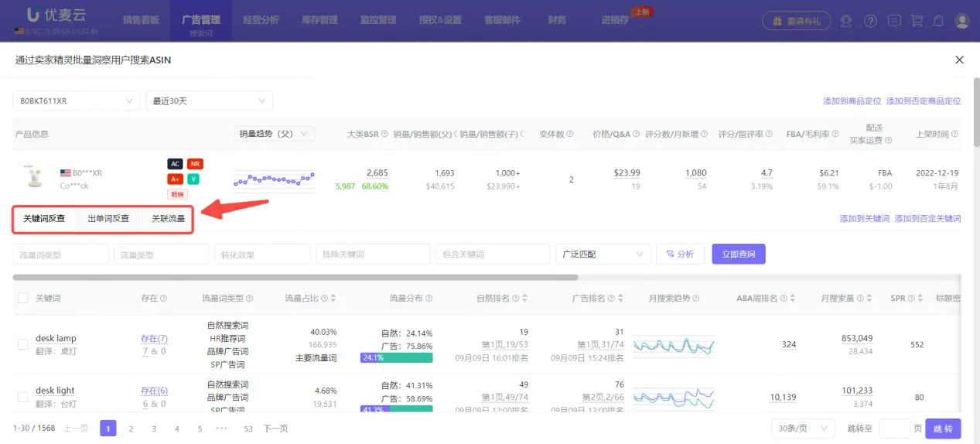The width and height of the screenshot is (980, 444).
Task: Click the 分析 button
Action: pos(680,254)
